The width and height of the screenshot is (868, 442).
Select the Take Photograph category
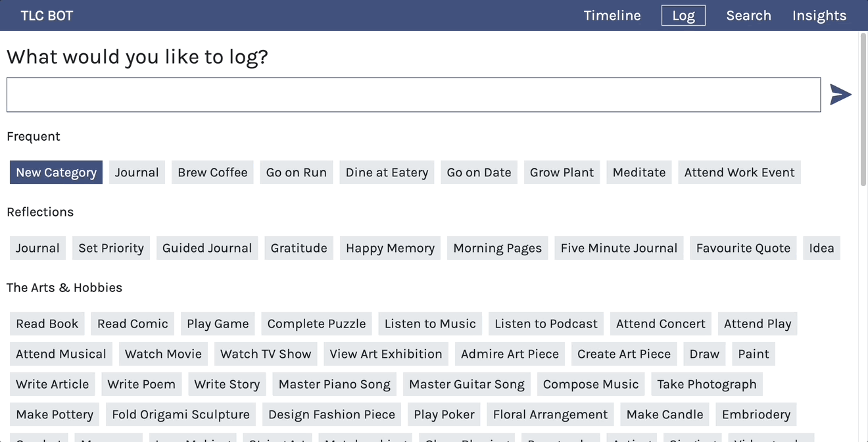(707, 384)
